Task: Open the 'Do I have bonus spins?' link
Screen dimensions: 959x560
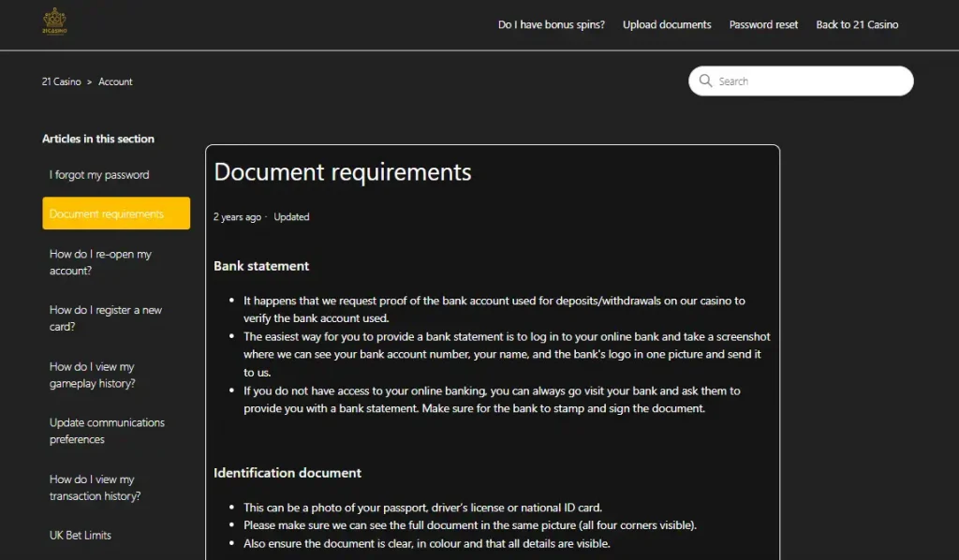Action: [x=551, y=24]
